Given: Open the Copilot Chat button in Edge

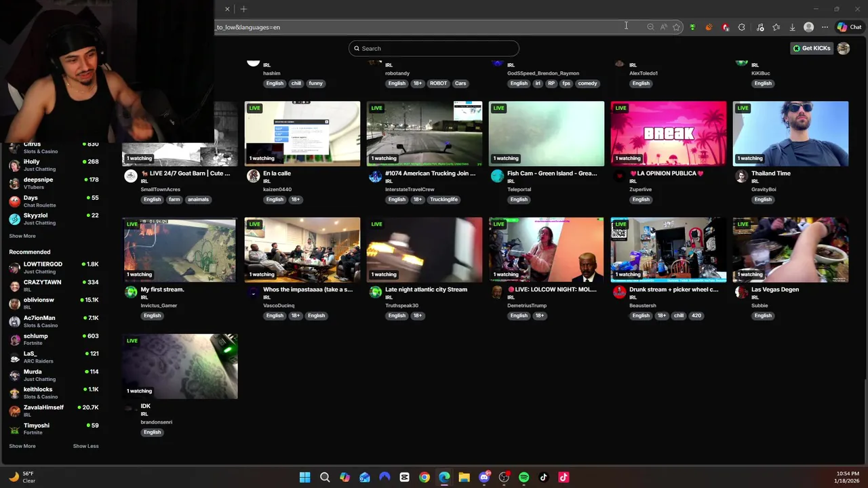Looking at the screenshot, I should point(849,27).
